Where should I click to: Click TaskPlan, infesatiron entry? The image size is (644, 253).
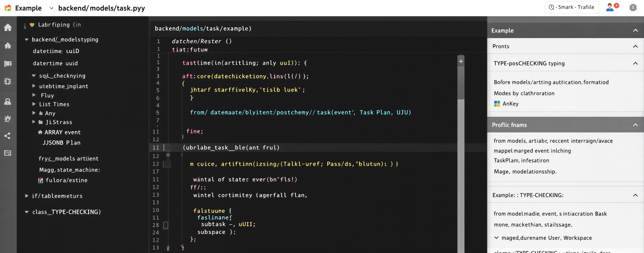pos(521,160)
